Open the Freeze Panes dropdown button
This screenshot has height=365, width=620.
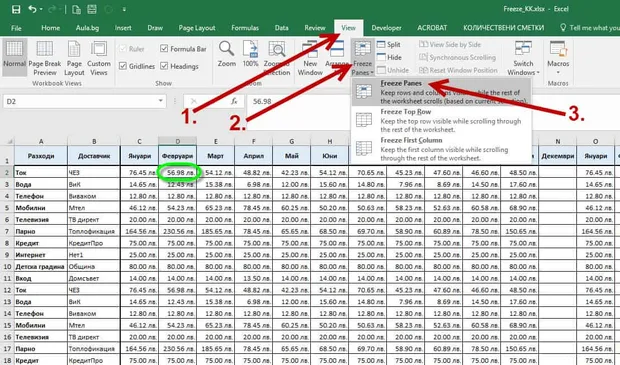point(362,57)
